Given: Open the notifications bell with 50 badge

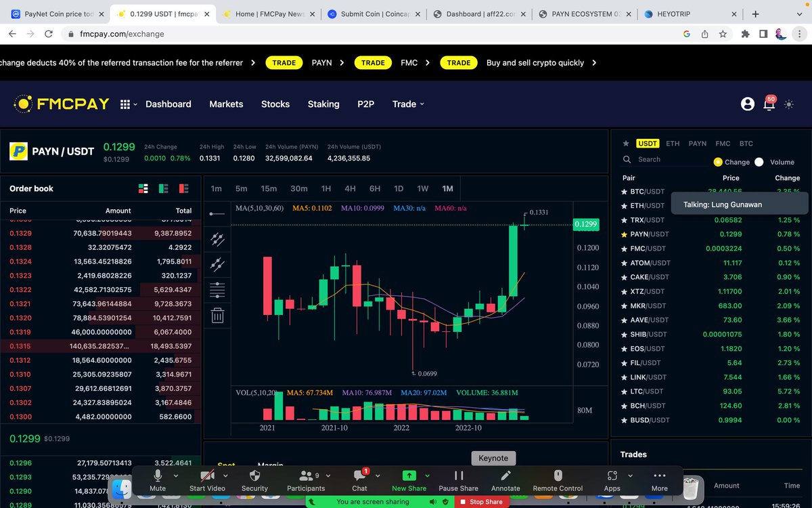Looking at the screenshot, I should click(769, 104).
